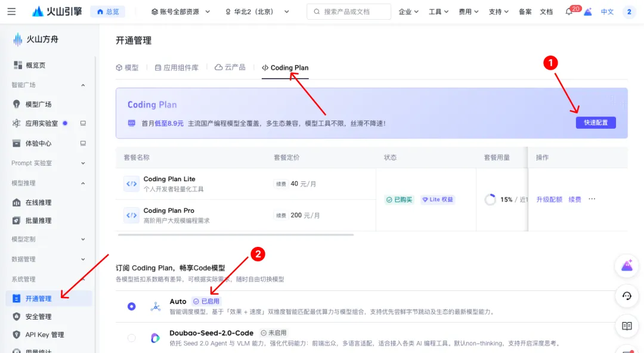Screen dimensions: 644x353
Task: Click the Coding Plan Pro code icon
Action: click(131, 215)
